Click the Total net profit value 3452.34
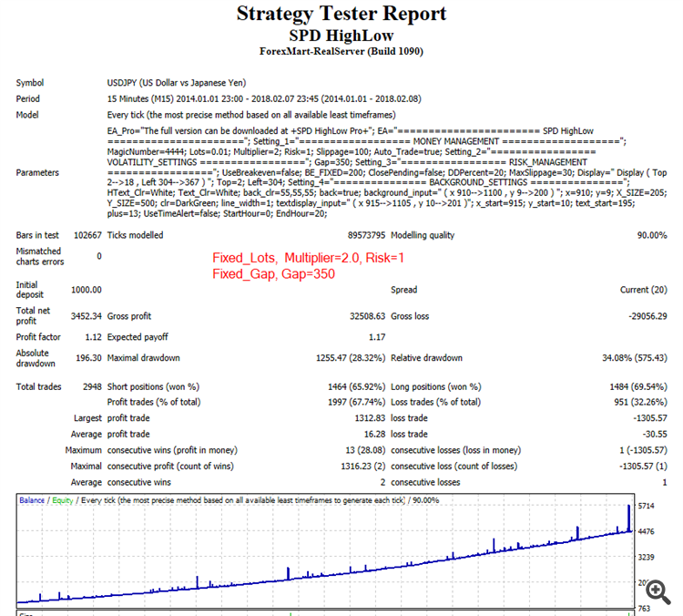The height and width of the screenshot is (616, 683). point(87,316)
